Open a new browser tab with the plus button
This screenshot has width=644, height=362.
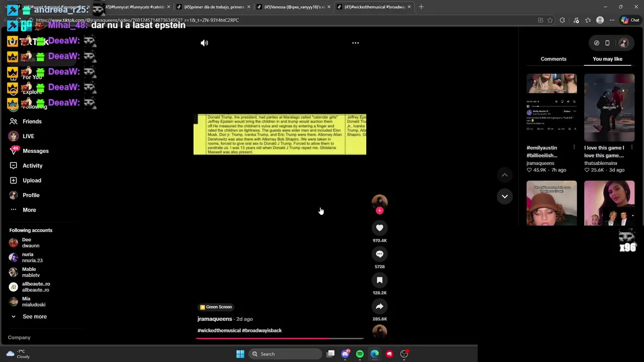point(421,7)
